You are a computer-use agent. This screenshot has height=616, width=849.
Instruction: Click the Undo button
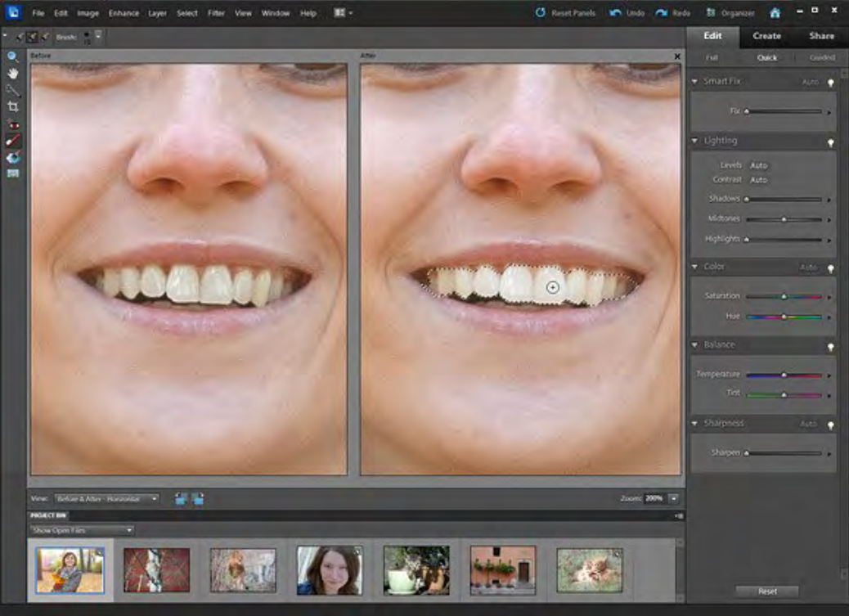pos(627,13)
